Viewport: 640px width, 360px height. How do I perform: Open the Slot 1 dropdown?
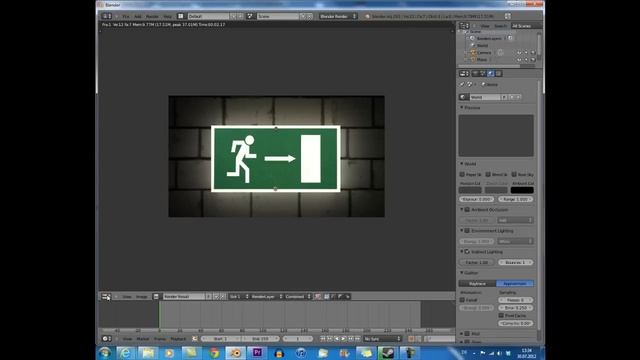click(238, 297)
